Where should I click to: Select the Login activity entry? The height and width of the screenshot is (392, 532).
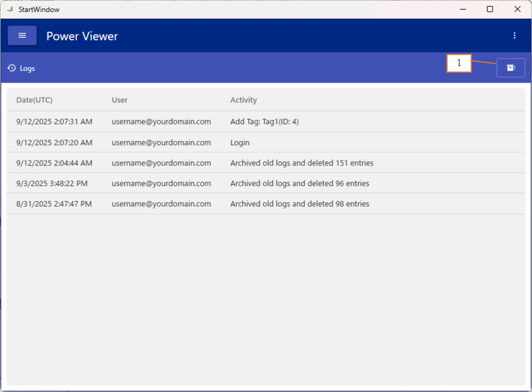point(240,142)
